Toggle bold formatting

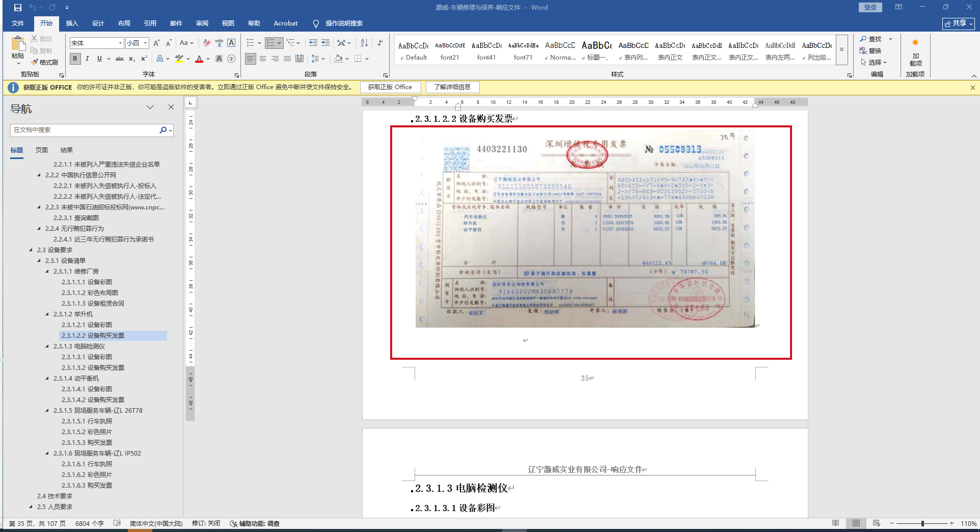tap(75, 59)
